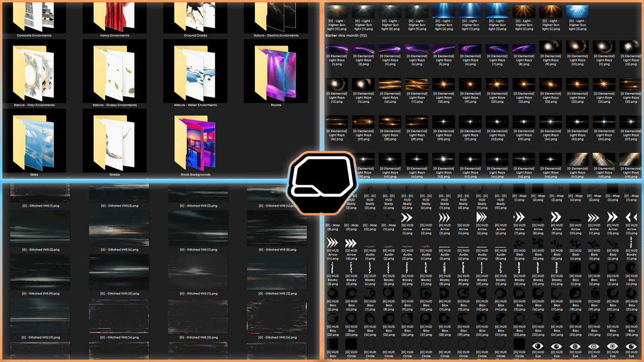Screen dimensions: 644x362
Task: Select the HUD Blob (4).png icon
Action: point(575,243)
